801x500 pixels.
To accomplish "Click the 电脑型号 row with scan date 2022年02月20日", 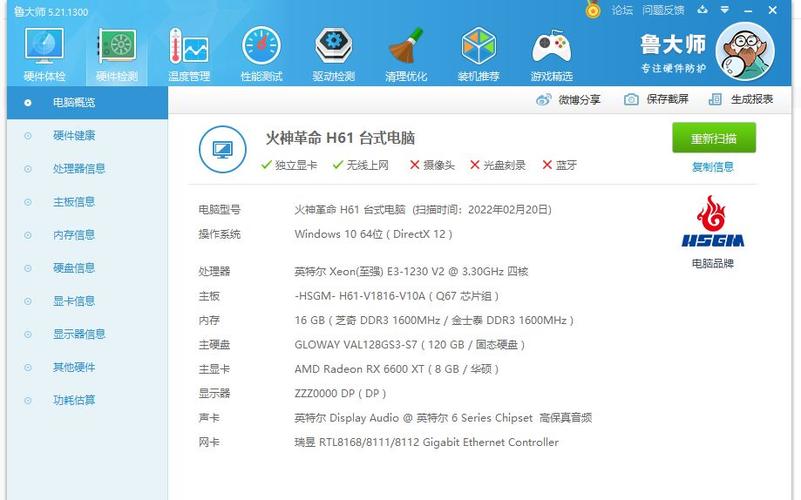I will (375, 209).
